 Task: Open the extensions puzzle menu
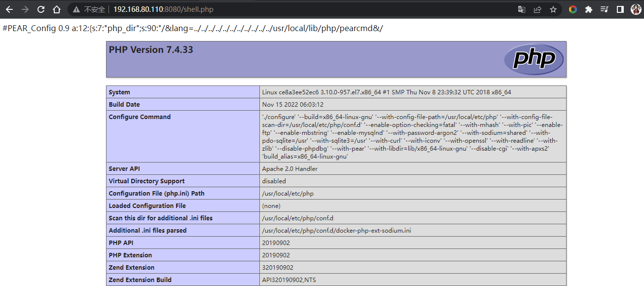point(588,9)
